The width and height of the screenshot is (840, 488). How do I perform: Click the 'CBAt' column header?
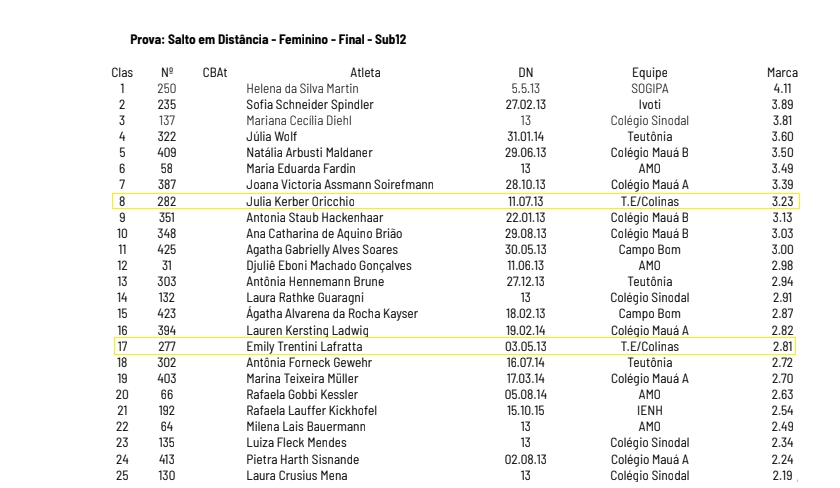(214, 73)
